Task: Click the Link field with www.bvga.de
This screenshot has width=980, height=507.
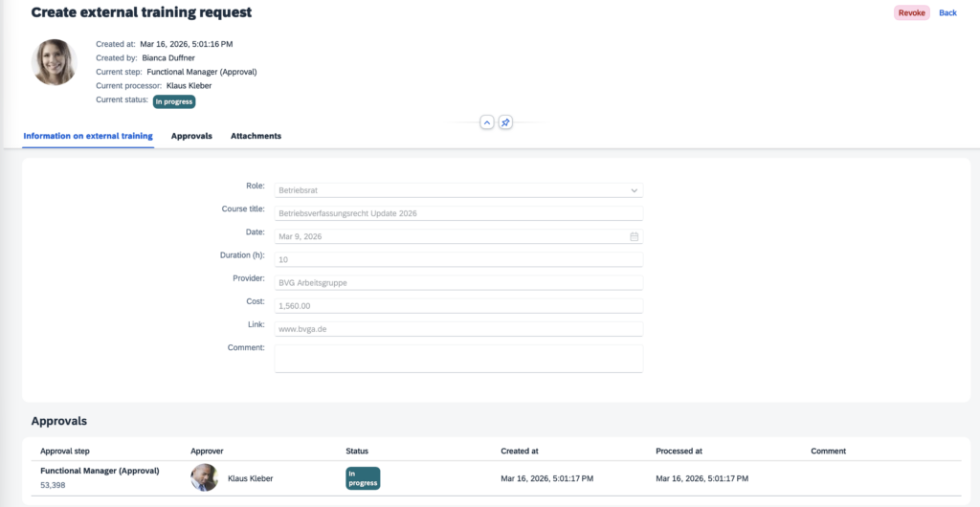Action: coord(458,328)
